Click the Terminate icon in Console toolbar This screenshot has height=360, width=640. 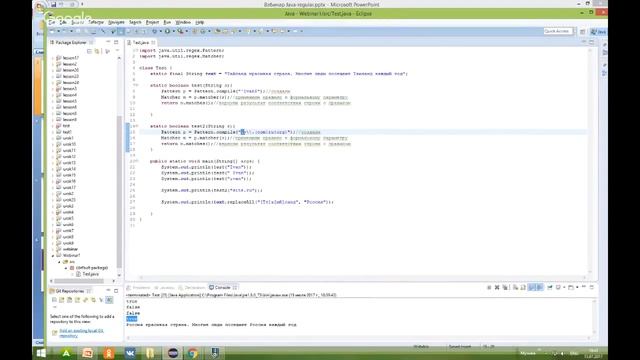point(489,288)
